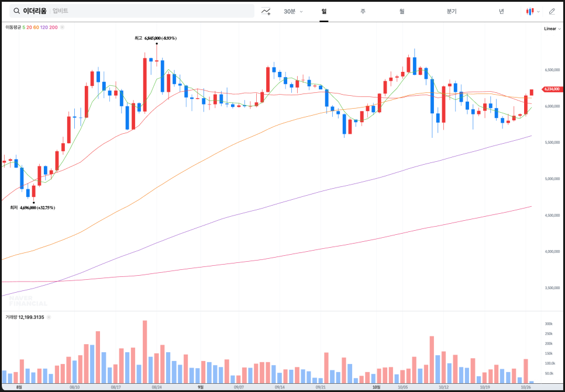Click the 거래량 volume label

coord(11,317)
